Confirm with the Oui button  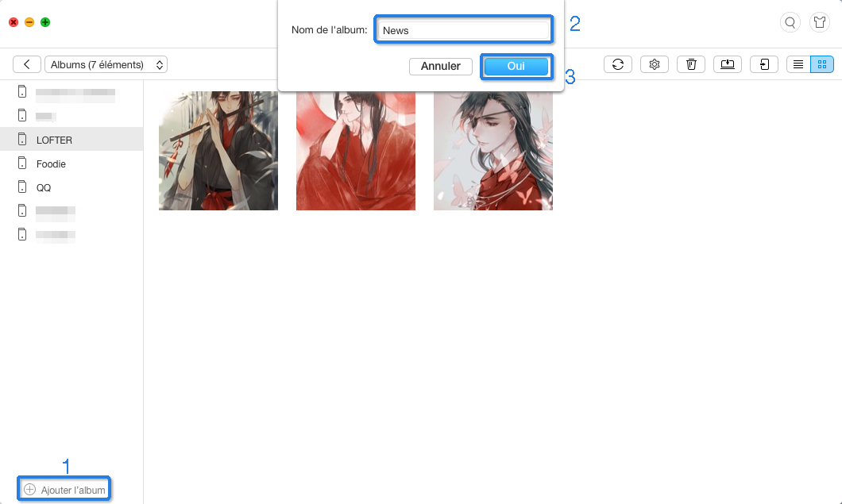[x=516, y=66]
